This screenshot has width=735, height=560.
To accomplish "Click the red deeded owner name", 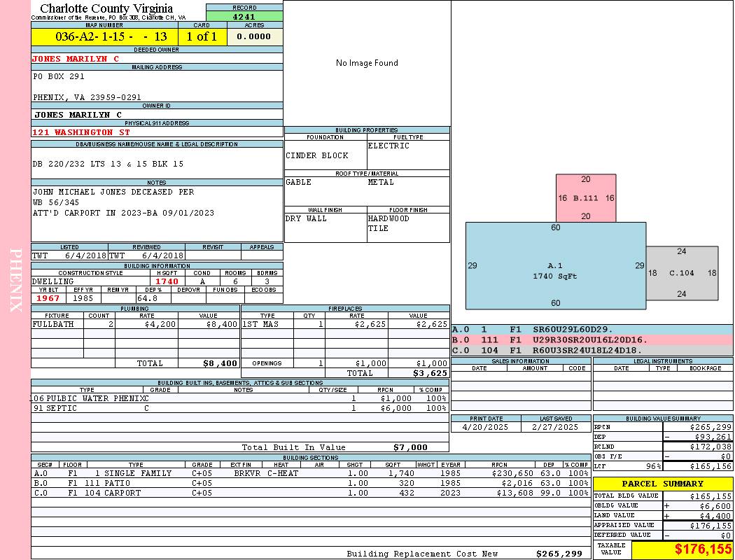I will click(76, 59).
